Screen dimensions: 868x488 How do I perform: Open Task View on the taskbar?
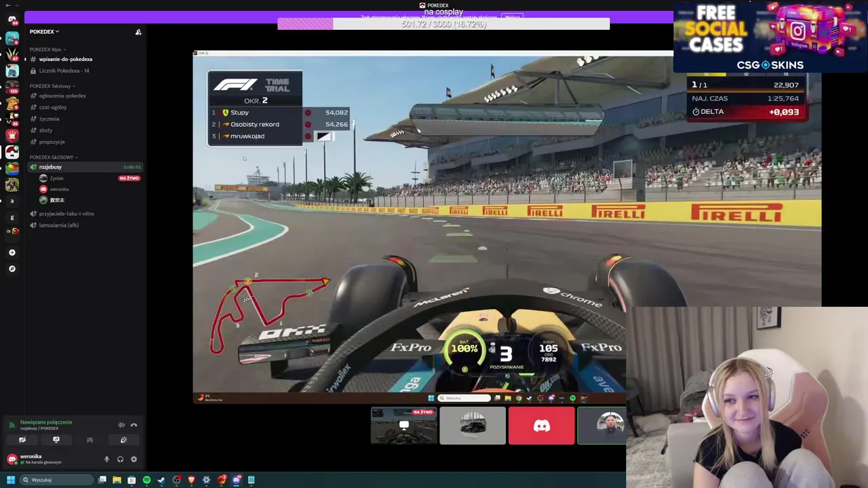pos(102,480)
